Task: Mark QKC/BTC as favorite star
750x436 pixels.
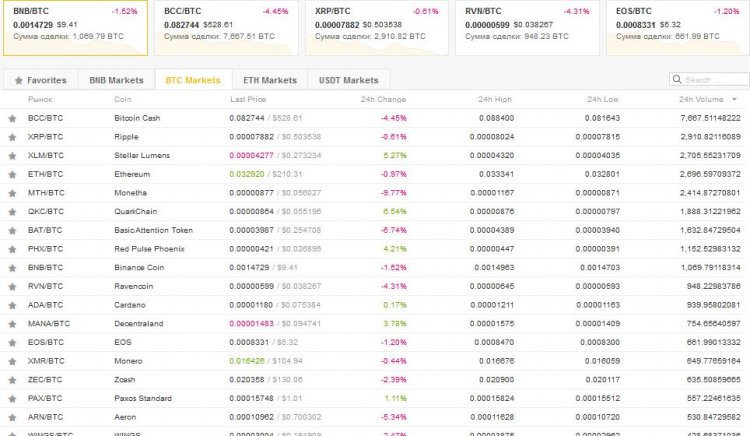Action: [12, 212]
